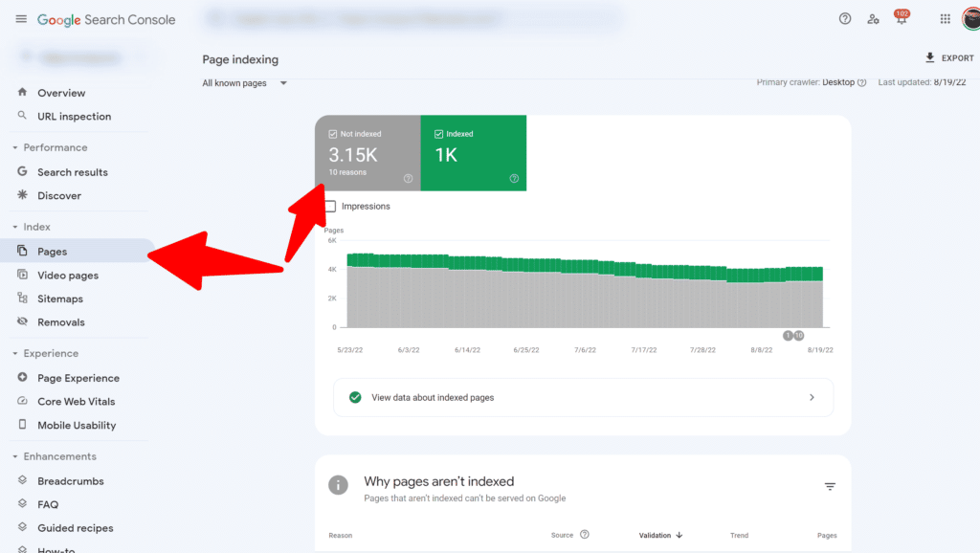The height and width of the screenshot is (553, 980).
Task: Click the Breadcrumbs layers icon
Action: (23, 480)
